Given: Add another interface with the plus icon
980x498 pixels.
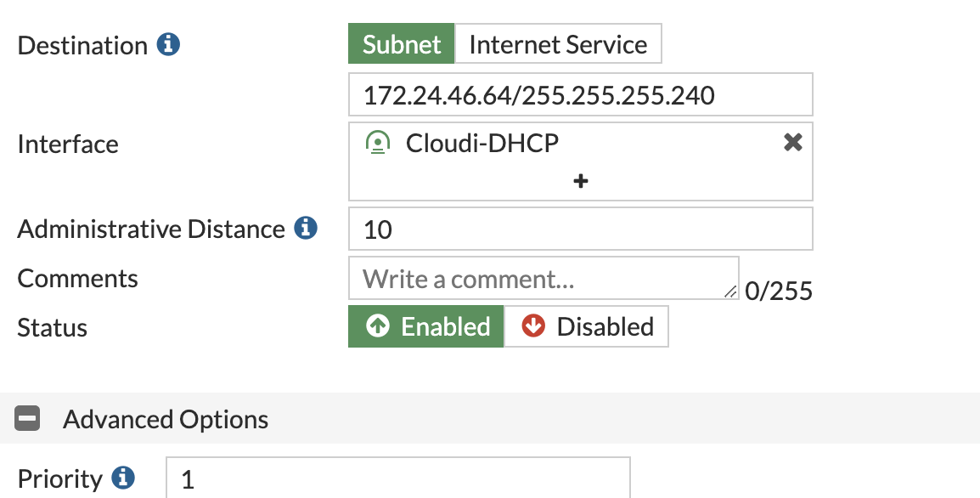Looking at the screenshot, I should pos(581,181).
